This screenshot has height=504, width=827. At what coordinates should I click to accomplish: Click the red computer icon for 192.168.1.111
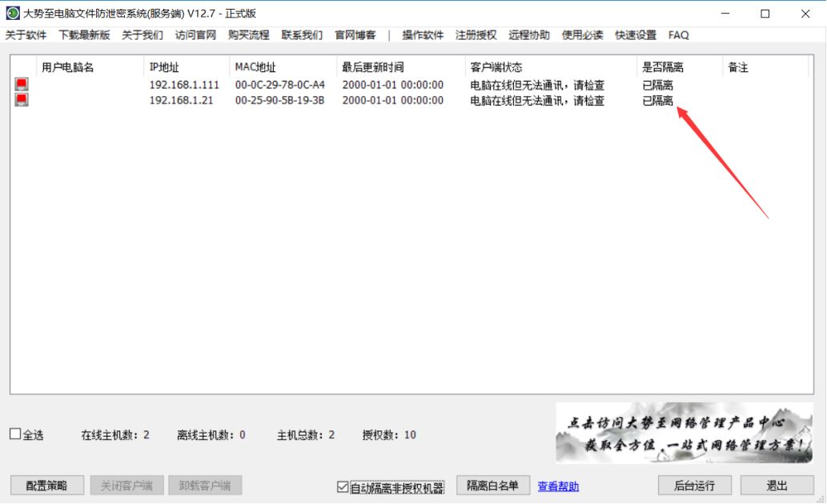pos(21,85)
